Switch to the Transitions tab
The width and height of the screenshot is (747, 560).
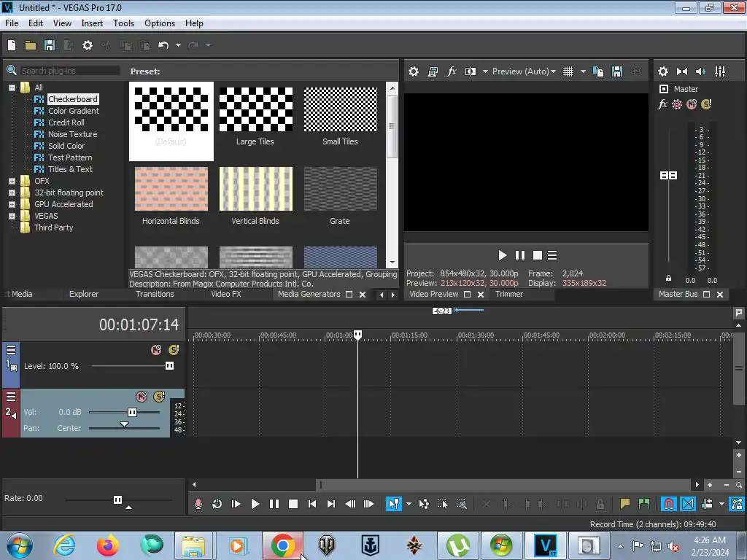coord(155,295)
